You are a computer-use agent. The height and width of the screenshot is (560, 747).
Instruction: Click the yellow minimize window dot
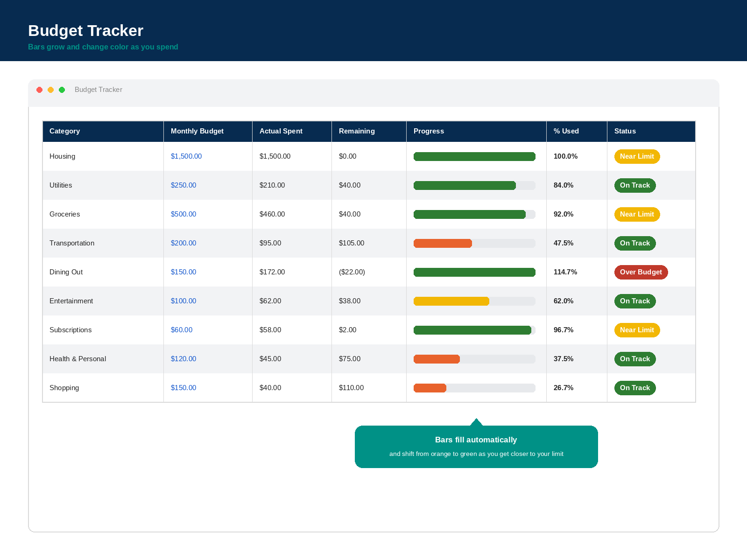click(x=51, y=90)
